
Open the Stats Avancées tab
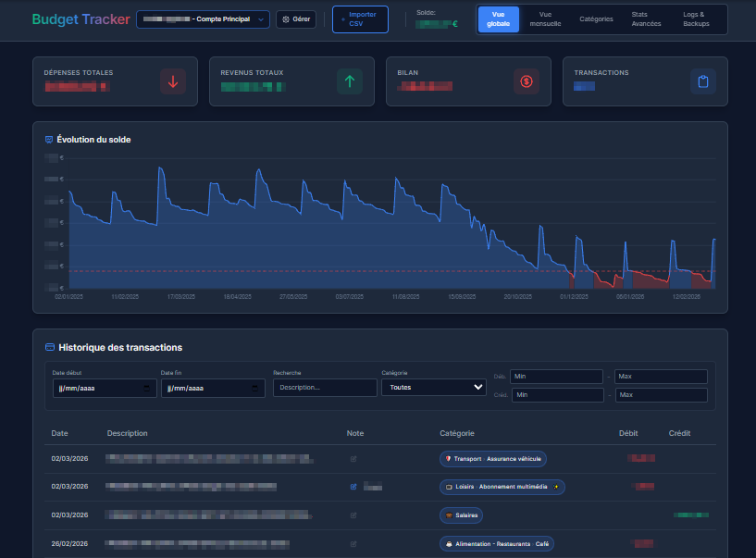coord(646,19)
